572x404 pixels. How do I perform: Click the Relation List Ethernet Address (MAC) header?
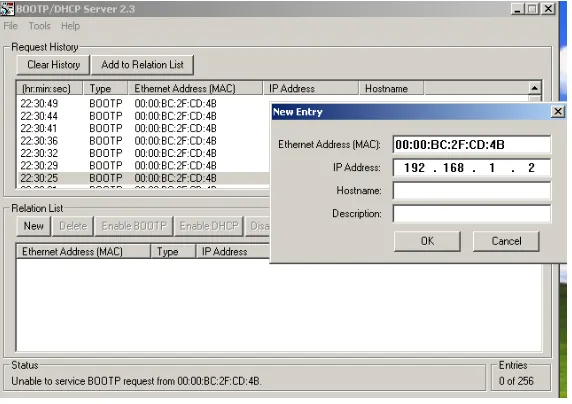[x=83, y=252]
